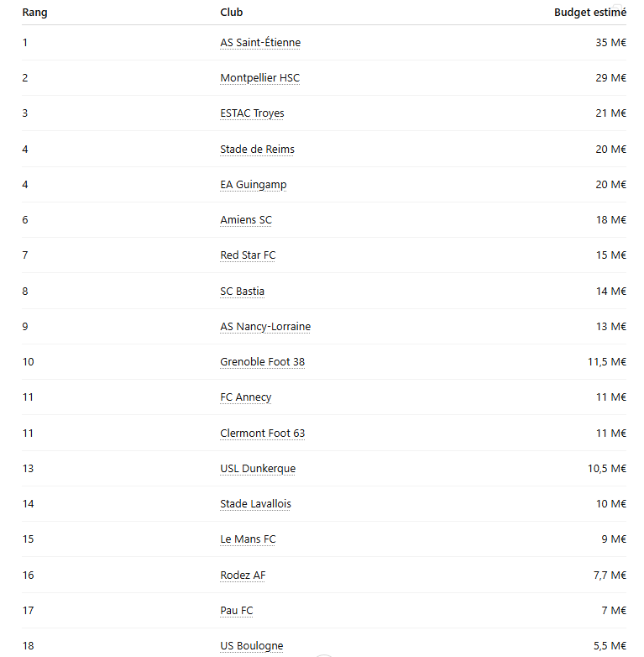The image size is (644, 657).
Task: Click the Grenoble Foot 38 link
Action: point(263,362)
